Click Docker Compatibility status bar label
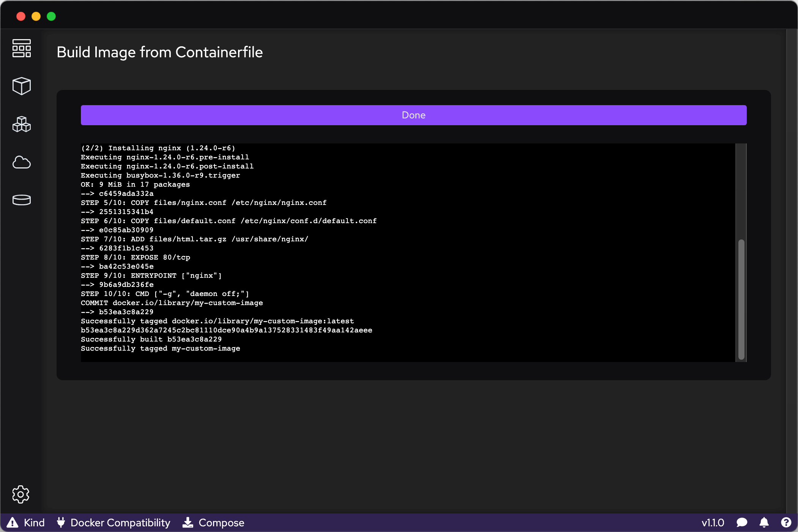The width and height of the screenshot is (798, 532). click(x=120, y=523)
